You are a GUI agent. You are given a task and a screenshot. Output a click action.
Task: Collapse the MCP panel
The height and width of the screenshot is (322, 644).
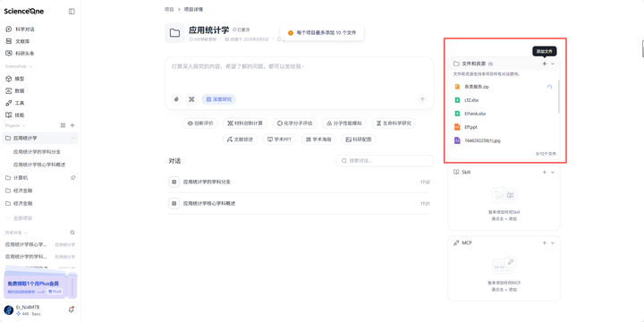pyautogui.click(x=553, y=242)
